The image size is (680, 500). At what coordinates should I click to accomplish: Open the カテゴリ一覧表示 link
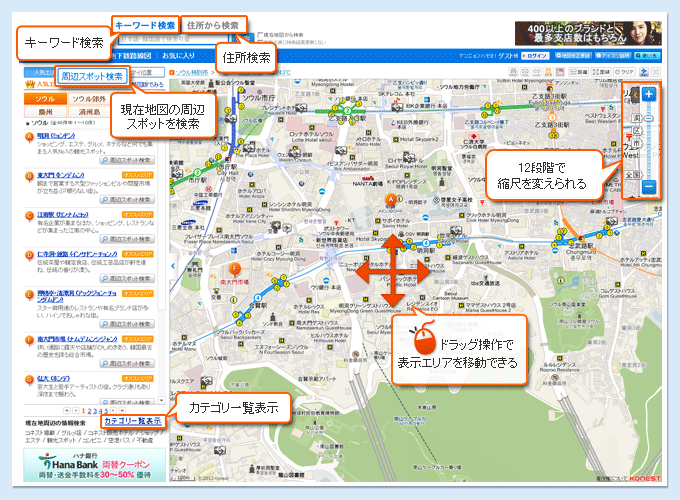point(132,421)
